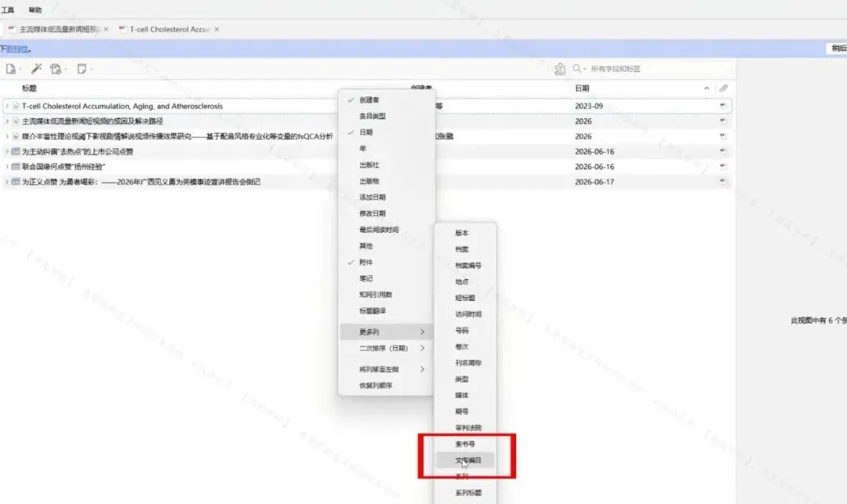Image resolution: width=847 pixels, height=504 pixels.
Task: Click the newspaper icon of 为主动纠偏 row
Action: 16,151
